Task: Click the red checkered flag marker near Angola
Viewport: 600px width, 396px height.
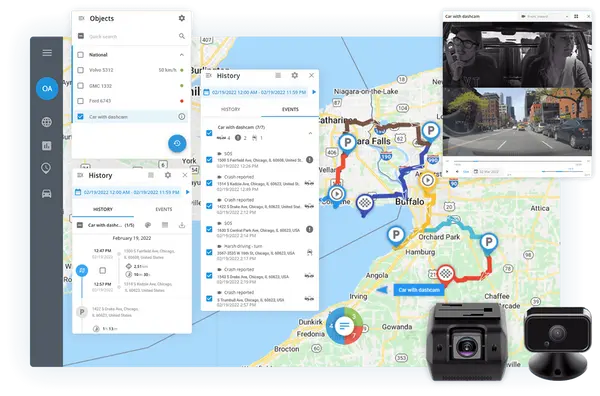Action: [445, 274]
